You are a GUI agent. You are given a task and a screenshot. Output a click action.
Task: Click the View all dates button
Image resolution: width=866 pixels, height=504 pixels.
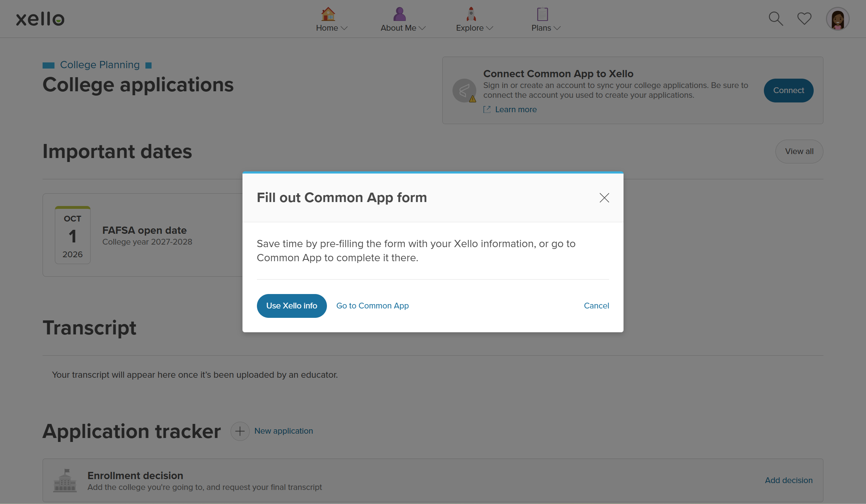[799, 152]
